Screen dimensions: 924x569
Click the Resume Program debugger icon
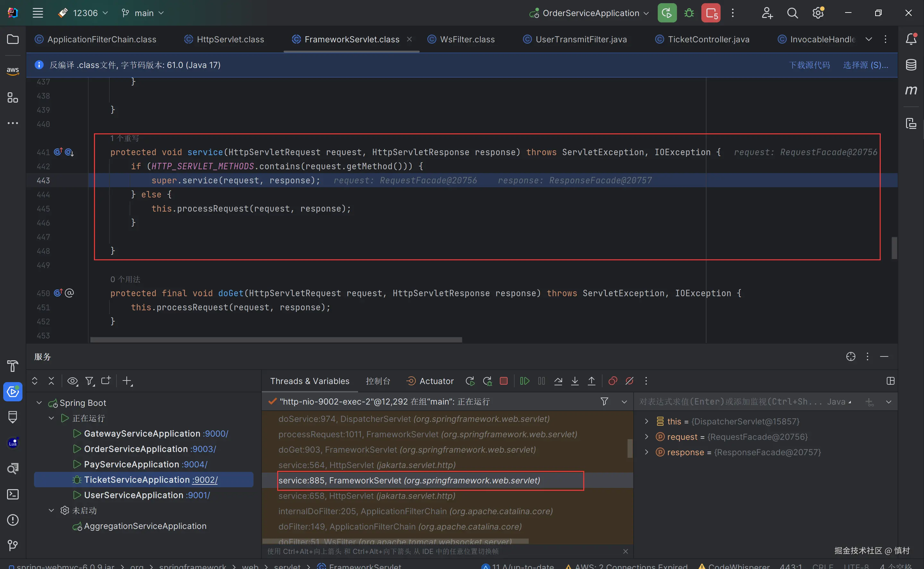[x=525, y=381]
